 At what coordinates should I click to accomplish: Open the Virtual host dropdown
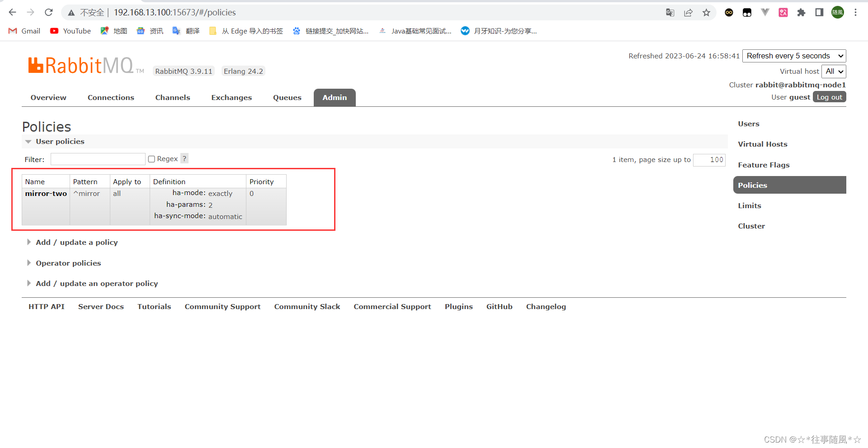coord(834,71)
